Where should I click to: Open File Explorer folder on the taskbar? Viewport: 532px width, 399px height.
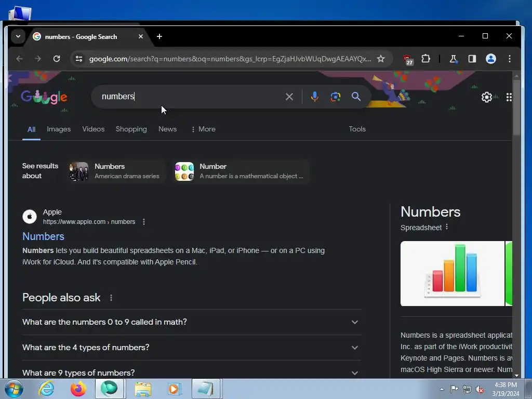pyautogui.click(x=143, y=389)
